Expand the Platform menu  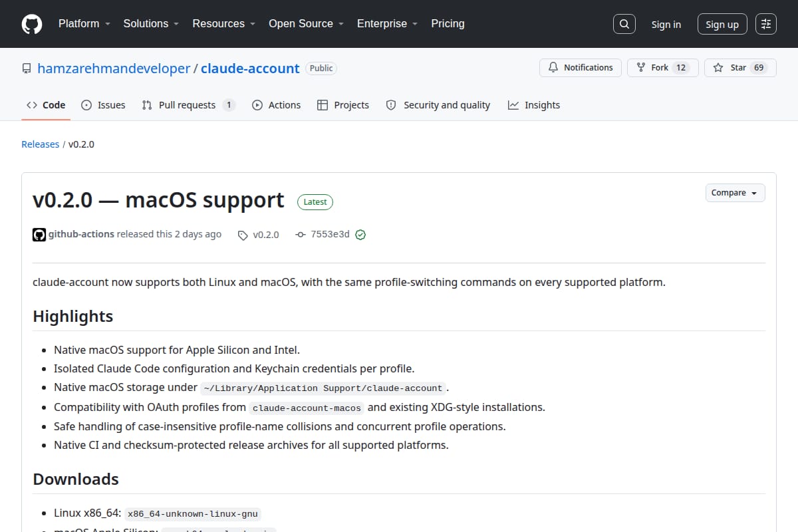[x=84, y=23]
